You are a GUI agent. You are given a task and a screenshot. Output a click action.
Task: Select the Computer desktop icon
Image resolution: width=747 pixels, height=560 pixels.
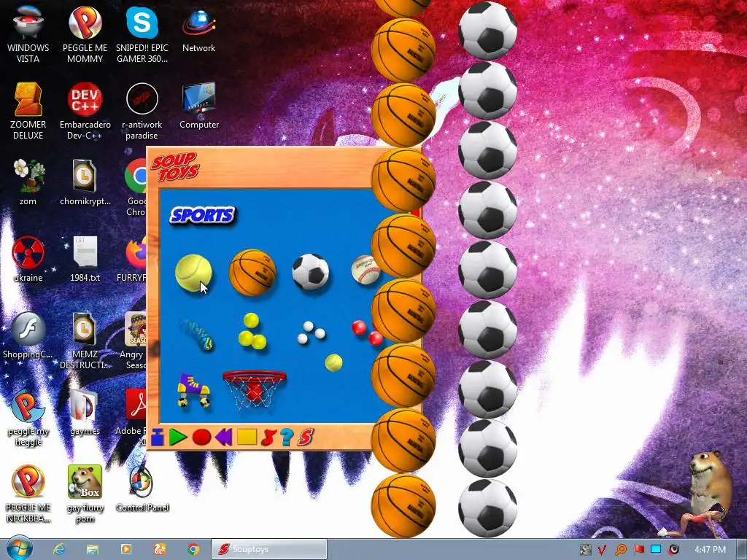pos(199,106)
